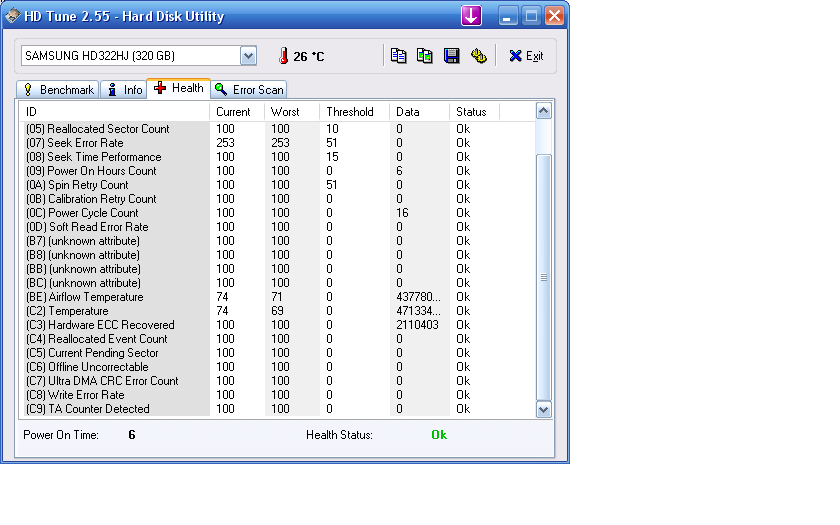840x525 pixels.
Task: Close the HD Tune window
Action: click(x=554, y=16)
